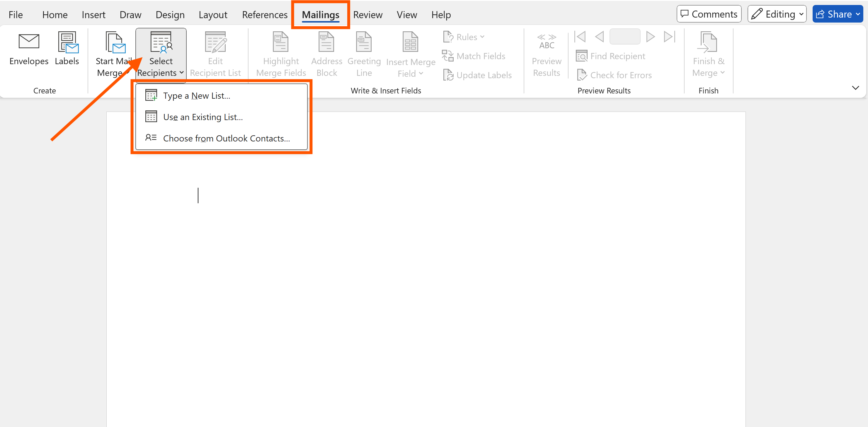The height and width of the screenshot is (427, 868).
Task: Click the Share button
Action: [837, 14]
